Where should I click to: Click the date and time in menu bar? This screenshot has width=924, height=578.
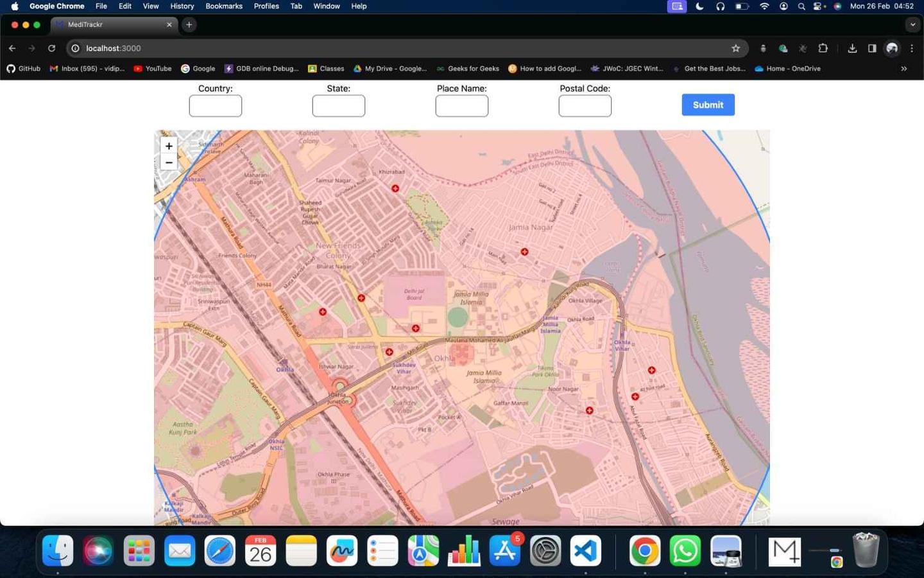coord(882,6)
